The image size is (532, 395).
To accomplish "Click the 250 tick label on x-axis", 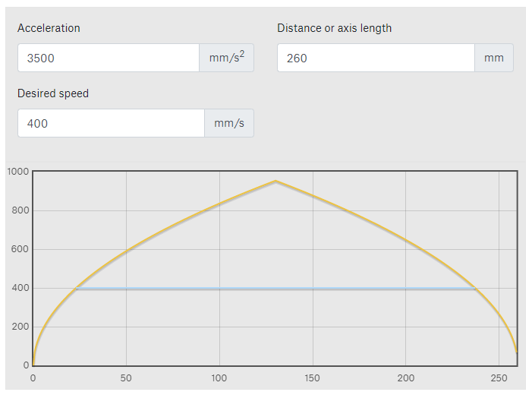I will (499, 378).
